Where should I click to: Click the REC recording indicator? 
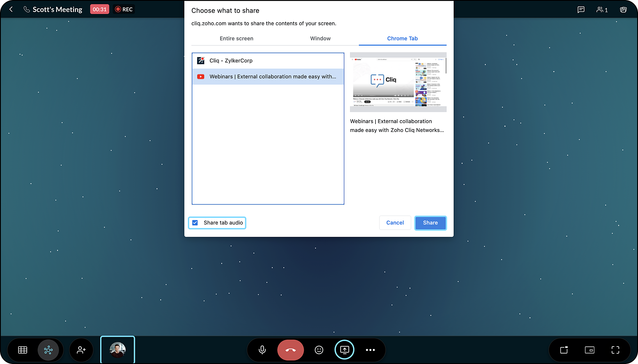tap(124, 10)
